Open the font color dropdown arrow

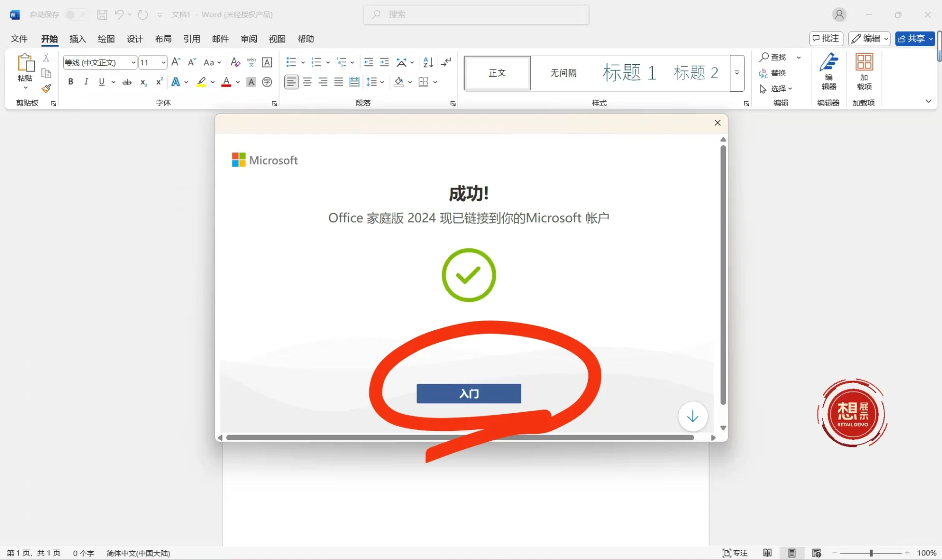pos(237,81)
